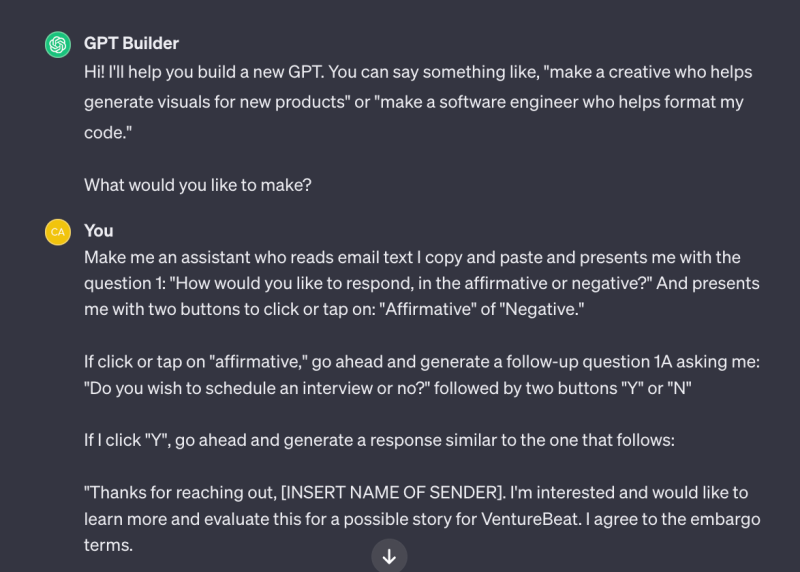Viewport: 800px width, 572px height.
Task: Click the "Make me an assistant" opening line
Action: click(x=412, y=257)
